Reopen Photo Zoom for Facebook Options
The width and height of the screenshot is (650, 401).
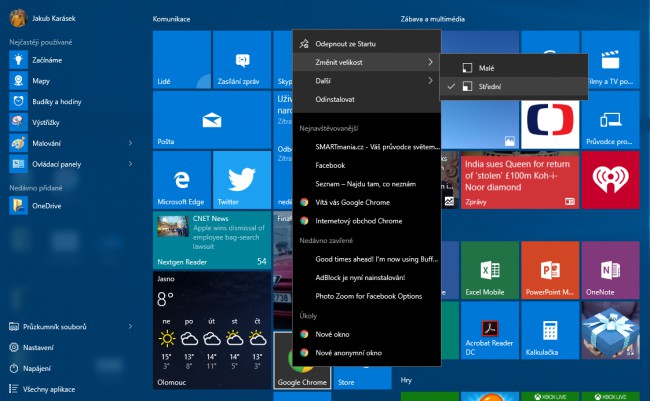(x=367, y=296)
